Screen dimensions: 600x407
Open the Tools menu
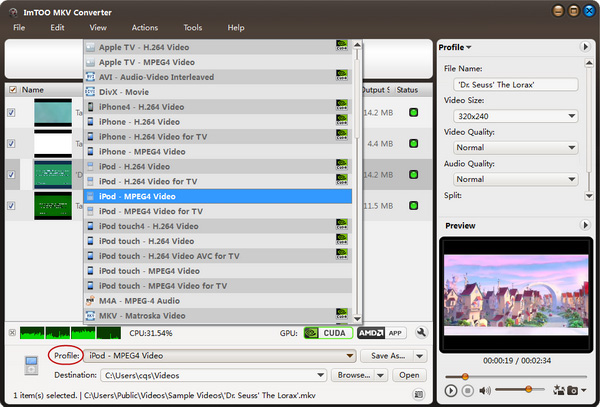pyautogui.click(x=192, y=28)
